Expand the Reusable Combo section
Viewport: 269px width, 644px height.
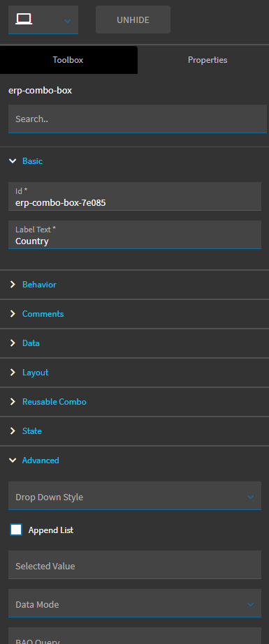54,402
